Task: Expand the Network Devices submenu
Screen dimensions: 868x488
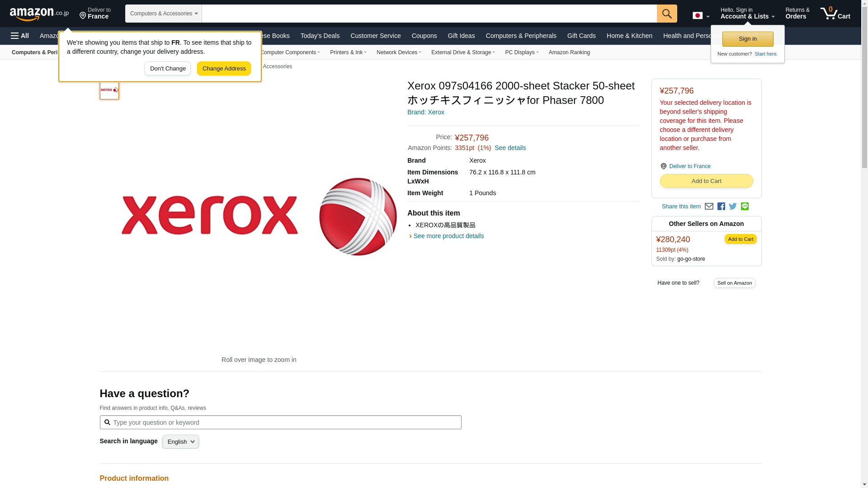Action: coord(398,52)
